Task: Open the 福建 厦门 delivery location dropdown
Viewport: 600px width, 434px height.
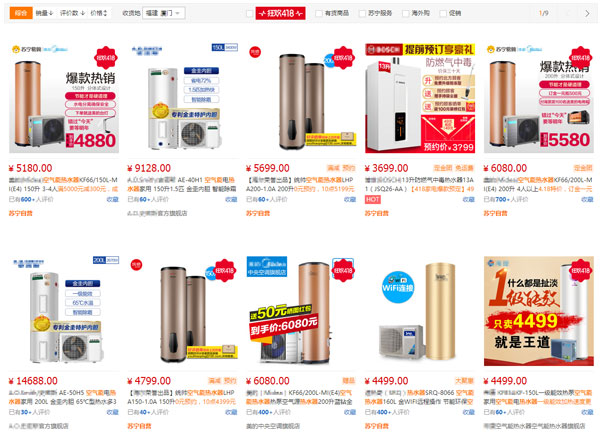Action: pyautogui.click(x=164, y=13)
